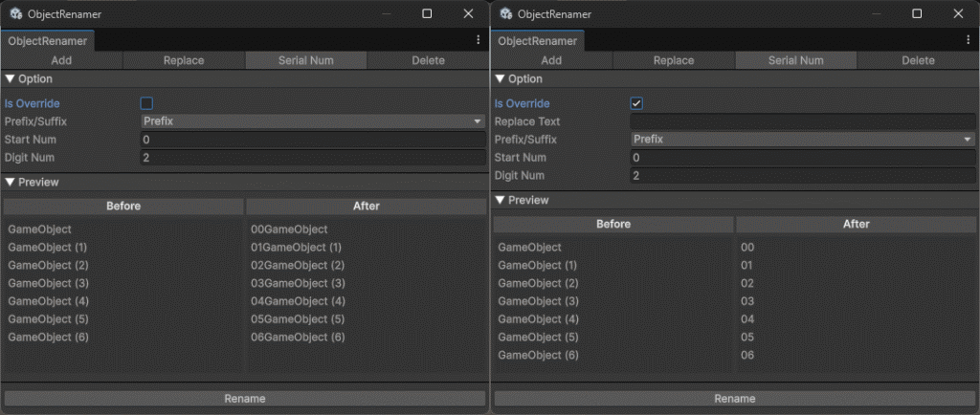Open the three-dot menu in the left ObjectRenamer panel

[x=478, y=40]
